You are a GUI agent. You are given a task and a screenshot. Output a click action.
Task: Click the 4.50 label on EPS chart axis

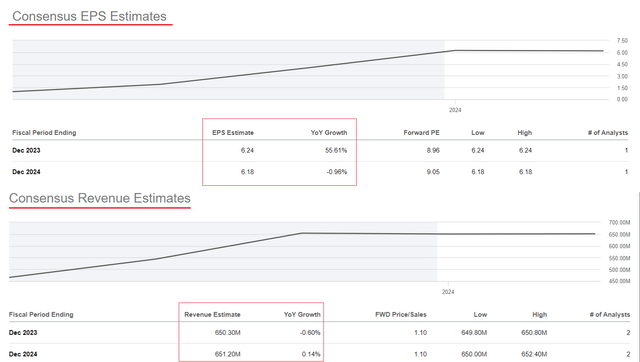point(622,64)
